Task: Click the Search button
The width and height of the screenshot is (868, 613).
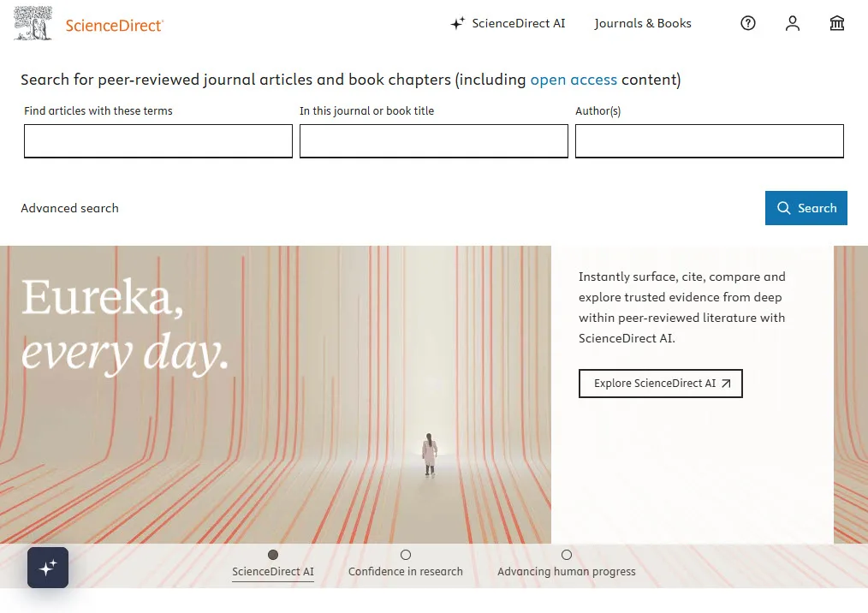Action: [806, 208]
